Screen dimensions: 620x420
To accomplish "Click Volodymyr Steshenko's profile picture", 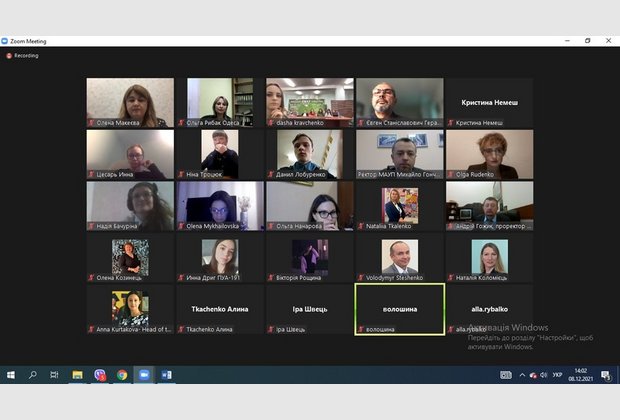I will coord(400,257).
